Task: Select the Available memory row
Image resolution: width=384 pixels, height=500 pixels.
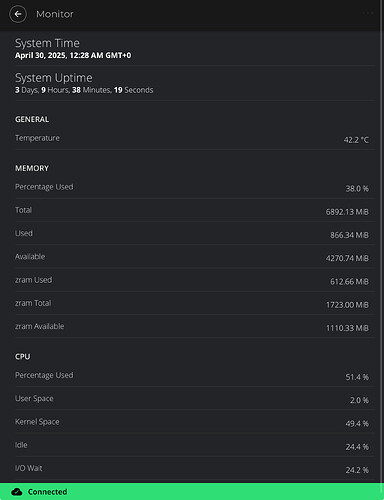Action: point(195,257)
